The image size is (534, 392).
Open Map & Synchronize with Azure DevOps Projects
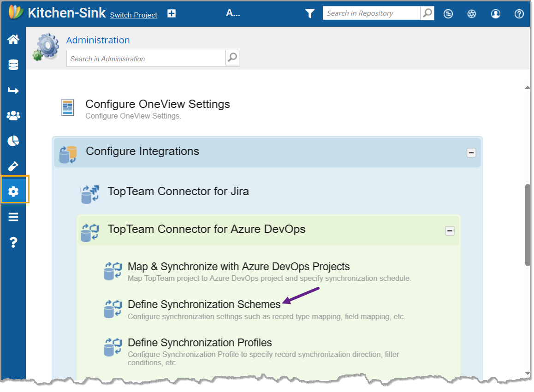[238, 267]
